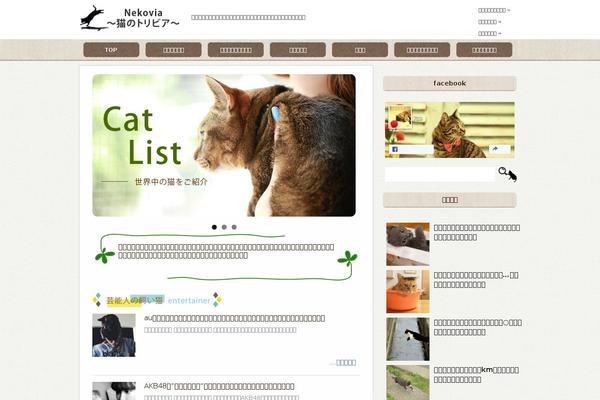
Task: Open sidebar article title containing 'km'
Action: point(476,375)
